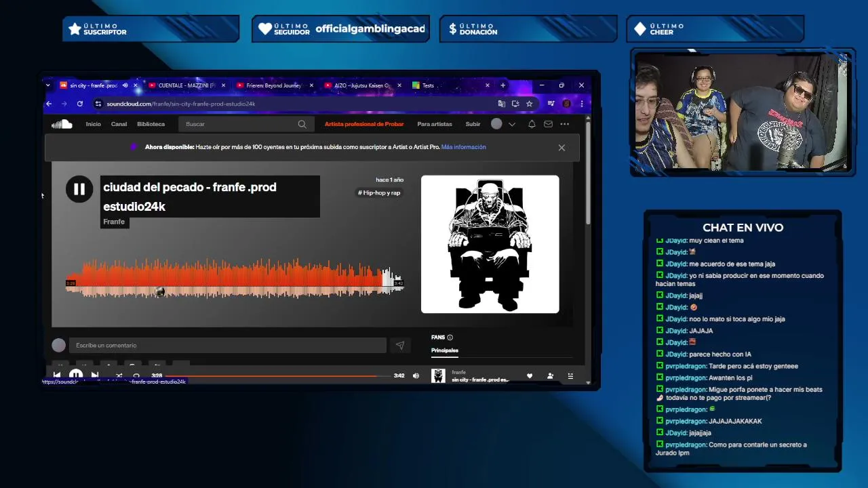868x488 pixels.
Task: Click the install app icon in address bar
Action: click(515, 104)
